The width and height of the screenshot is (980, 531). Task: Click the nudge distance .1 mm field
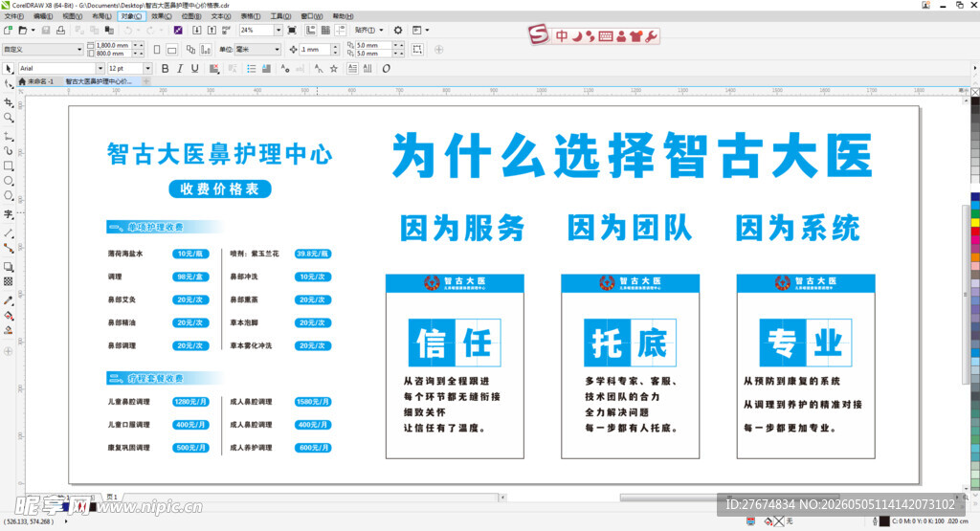point(315,50)
